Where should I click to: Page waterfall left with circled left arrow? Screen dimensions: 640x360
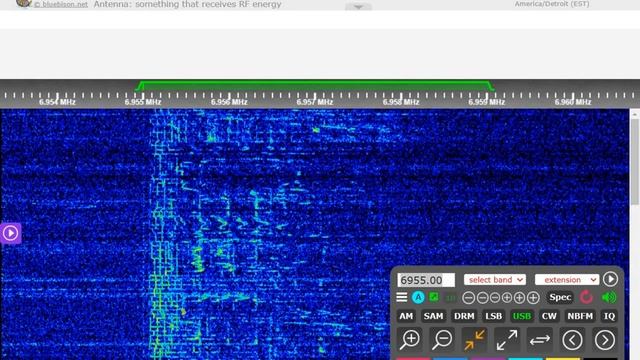[572, 340]
